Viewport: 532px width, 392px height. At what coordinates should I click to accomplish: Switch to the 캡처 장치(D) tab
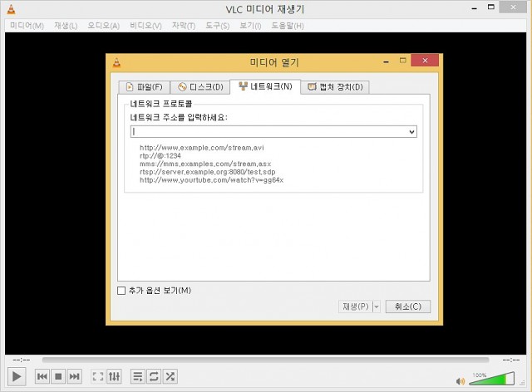click(335, 87)
